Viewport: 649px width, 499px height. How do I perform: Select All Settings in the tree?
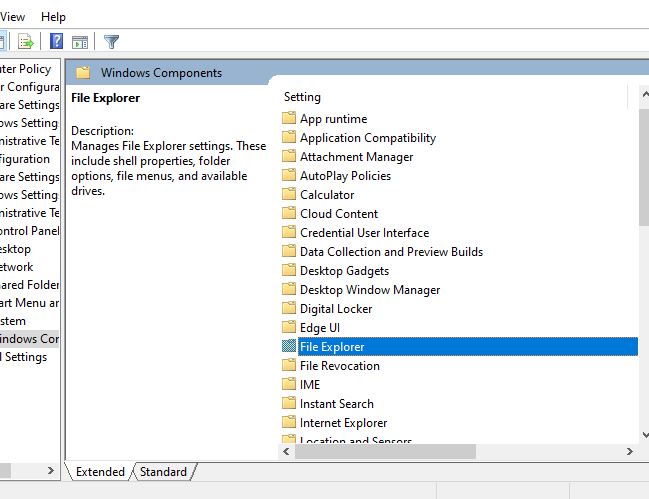24,357
